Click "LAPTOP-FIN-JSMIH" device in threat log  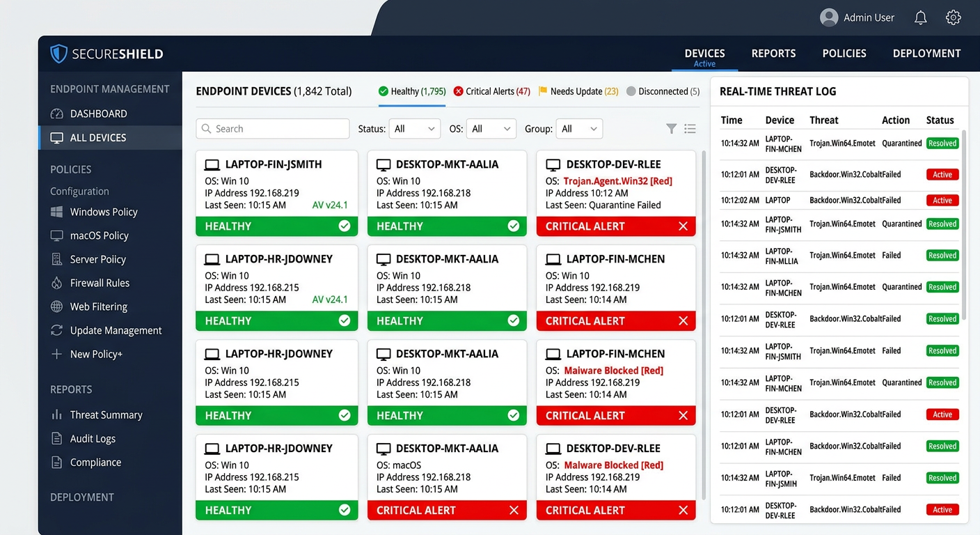click(x=782, y=478)
